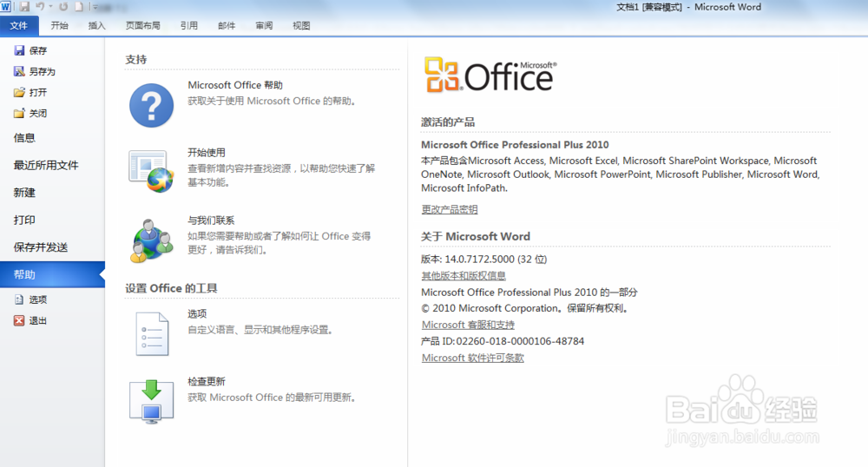Select 信息 in the backstage menu
This screenshot has width=868, height=467.
[x=24, y=138]
